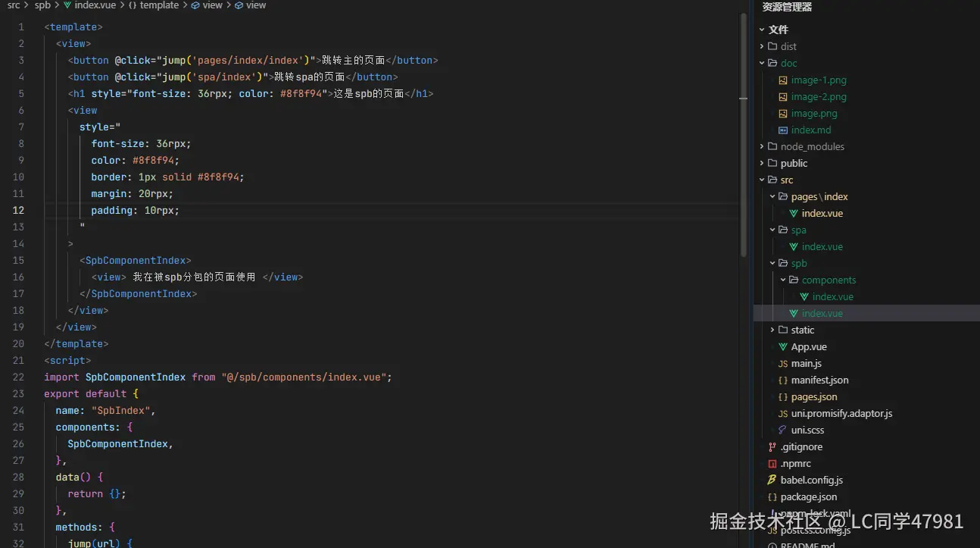
Task: Click the src breadcrumb segment
Action: point(14,5)
